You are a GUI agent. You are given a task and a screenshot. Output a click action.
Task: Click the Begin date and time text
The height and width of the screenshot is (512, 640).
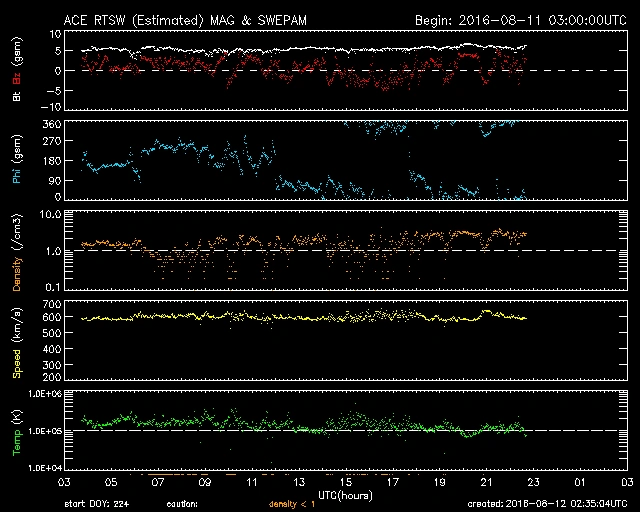520,19
